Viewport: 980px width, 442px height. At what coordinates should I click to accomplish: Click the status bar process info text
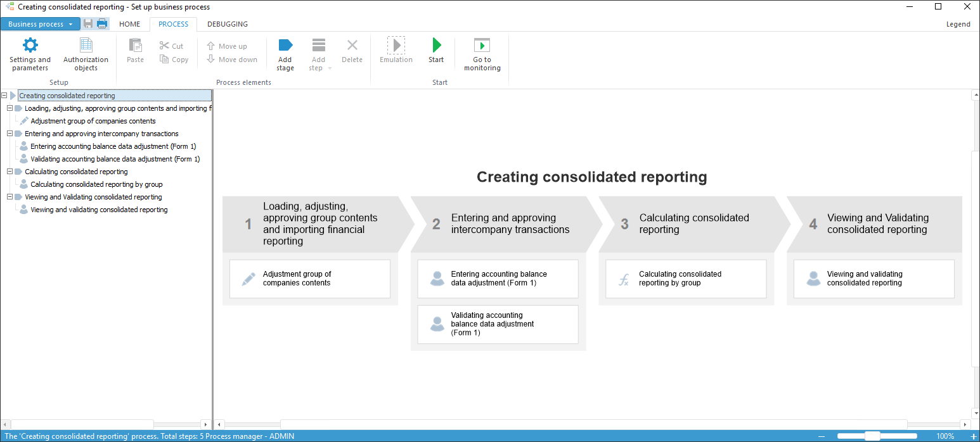(x=149, y=436)
